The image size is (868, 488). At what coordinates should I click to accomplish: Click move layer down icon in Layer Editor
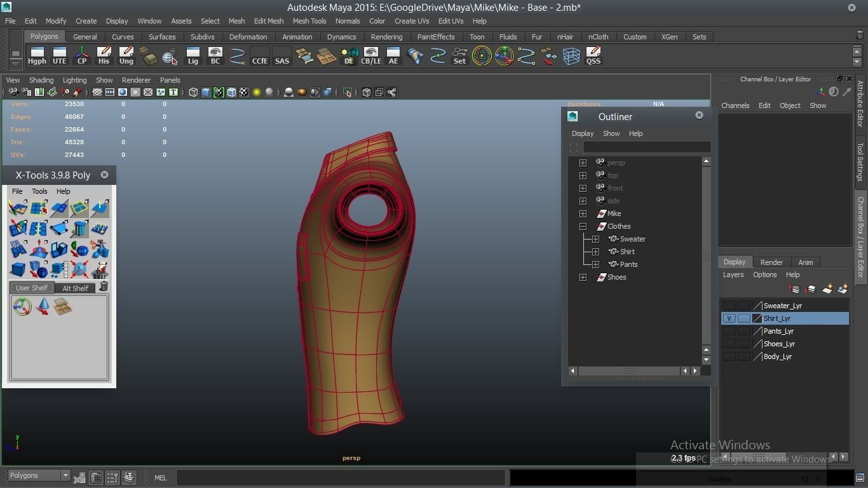point(810,289)
